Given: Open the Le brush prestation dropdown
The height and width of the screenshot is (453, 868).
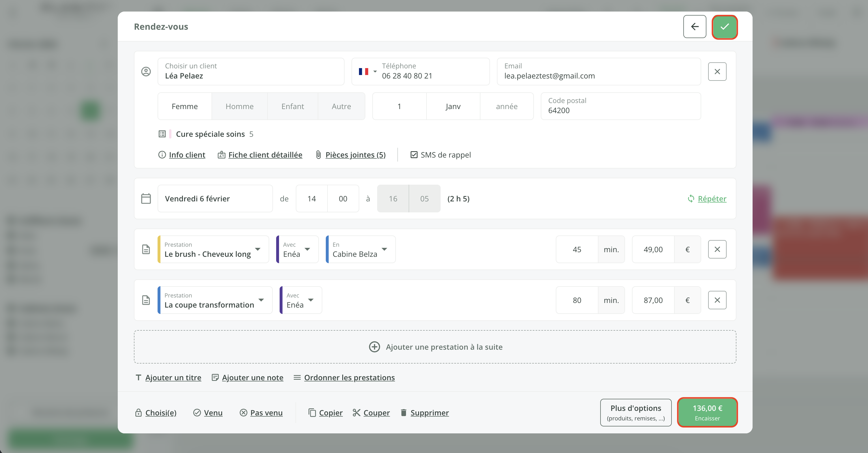Looking at the screenshot, I should tap(257, 249).
